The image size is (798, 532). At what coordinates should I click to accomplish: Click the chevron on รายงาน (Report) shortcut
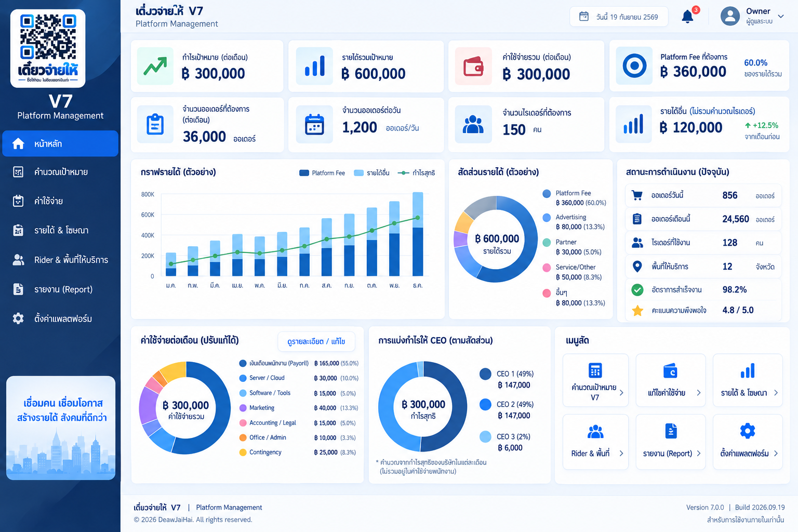point(699,454)
